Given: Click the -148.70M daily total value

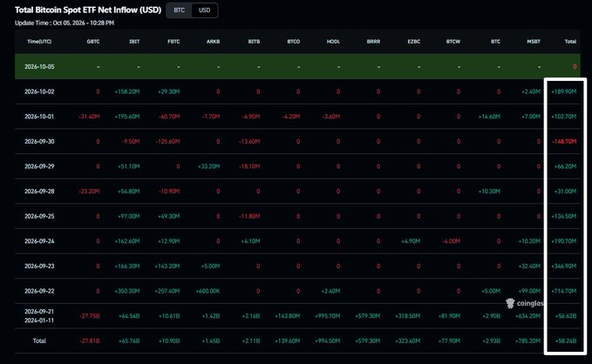Looking at the screenshot, I should (564, 141).
